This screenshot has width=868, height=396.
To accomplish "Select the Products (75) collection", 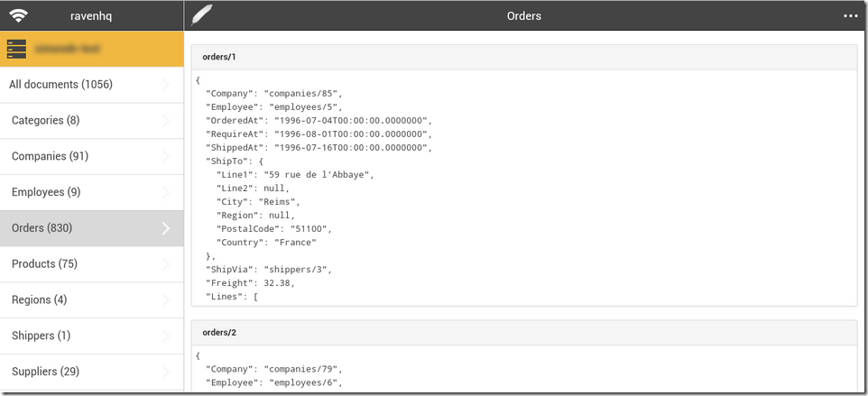I will point(92,263).
